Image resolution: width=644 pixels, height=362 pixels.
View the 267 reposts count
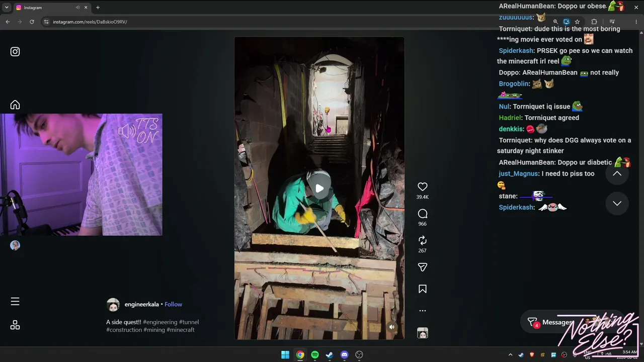[x=423, y=250]
